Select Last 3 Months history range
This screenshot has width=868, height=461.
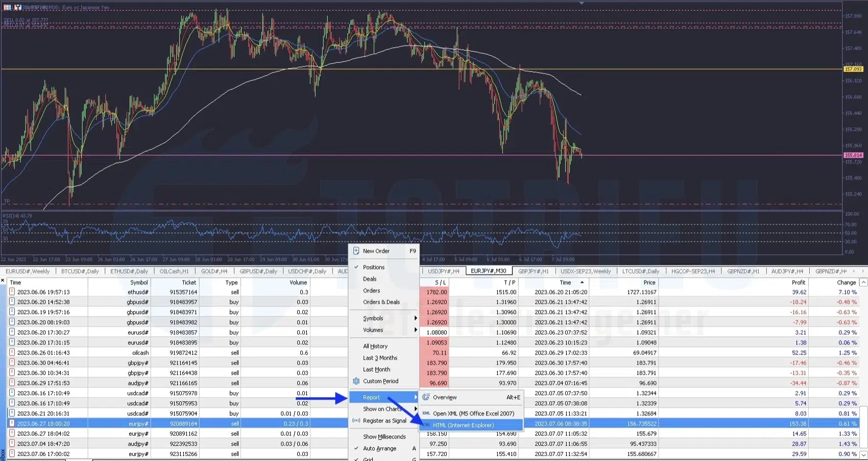(380, 358)
